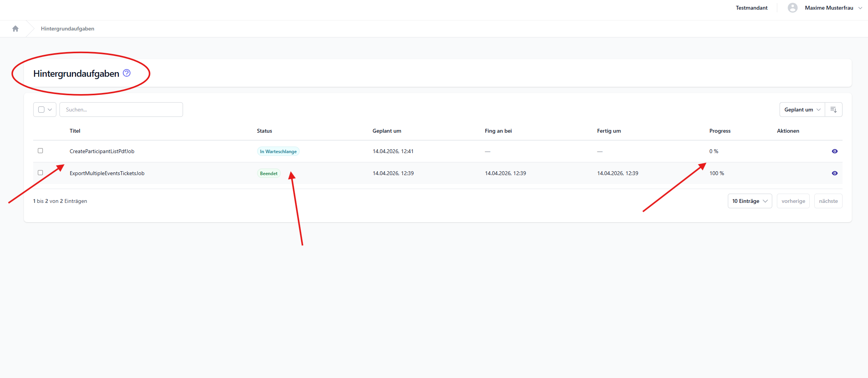Click the Testmandant label in header

[751, 8]
